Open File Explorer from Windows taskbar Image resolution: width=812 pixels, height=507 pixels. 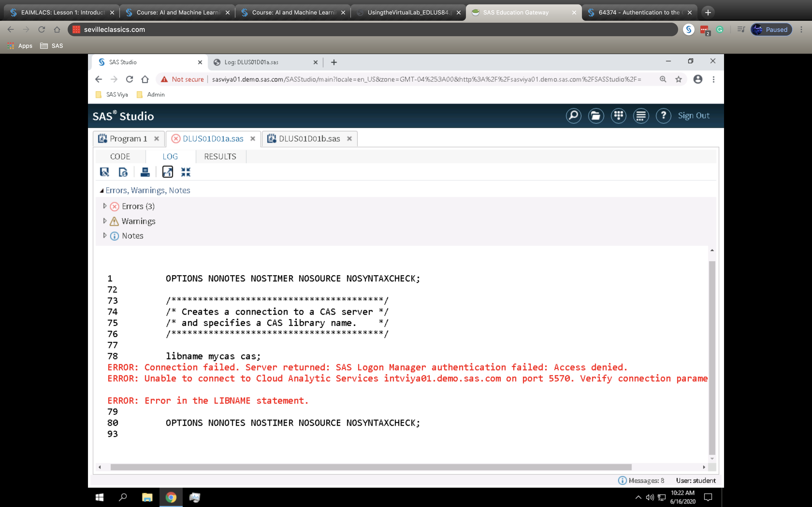[147, 497]
